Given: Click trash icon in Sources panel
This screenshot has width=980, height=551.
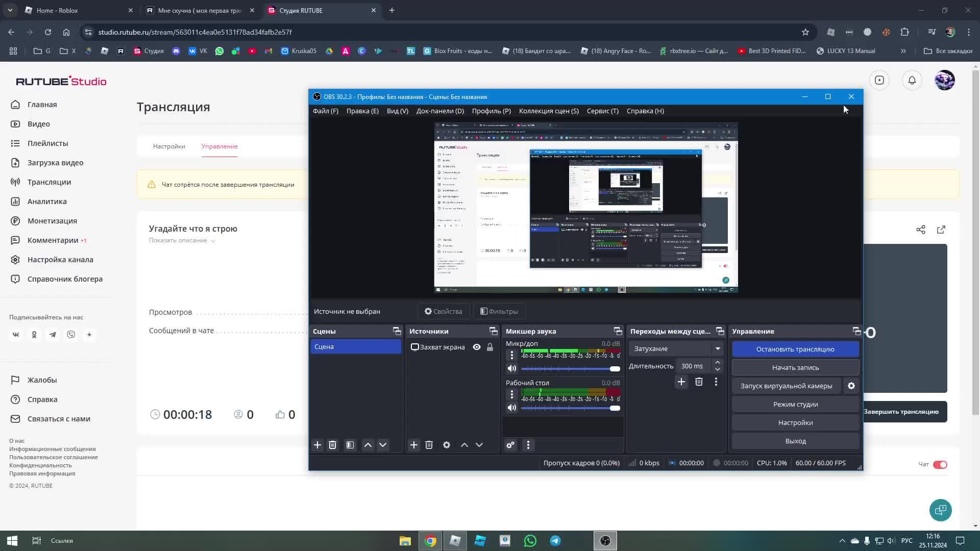Looking at the screenshot, I should coord(429,445).
